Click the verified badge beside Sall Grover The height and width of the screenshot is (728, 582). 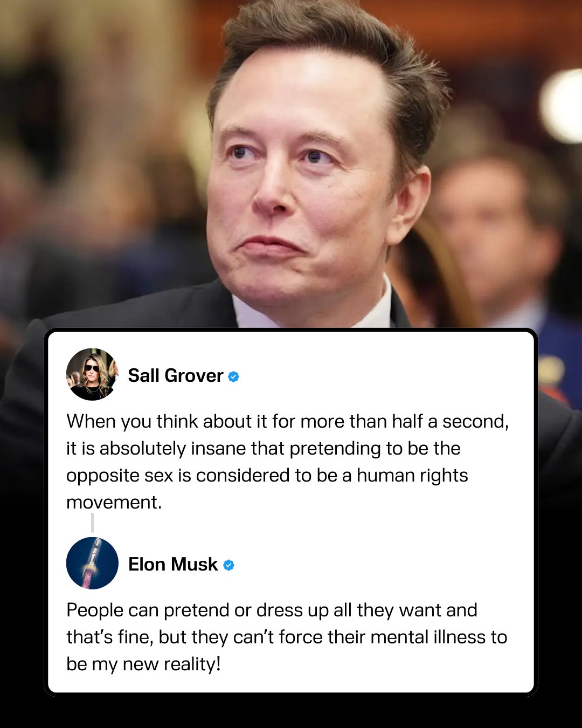click(233, 376)
